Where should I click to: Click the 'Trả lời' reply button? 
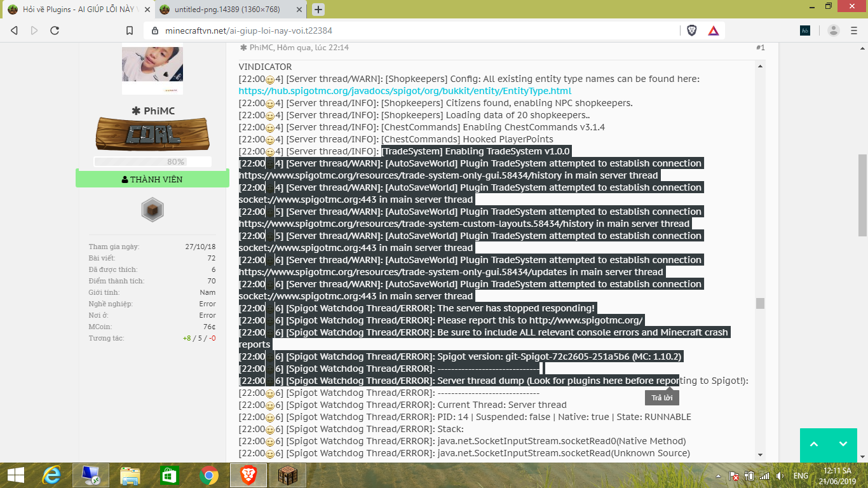click(662, 398)
